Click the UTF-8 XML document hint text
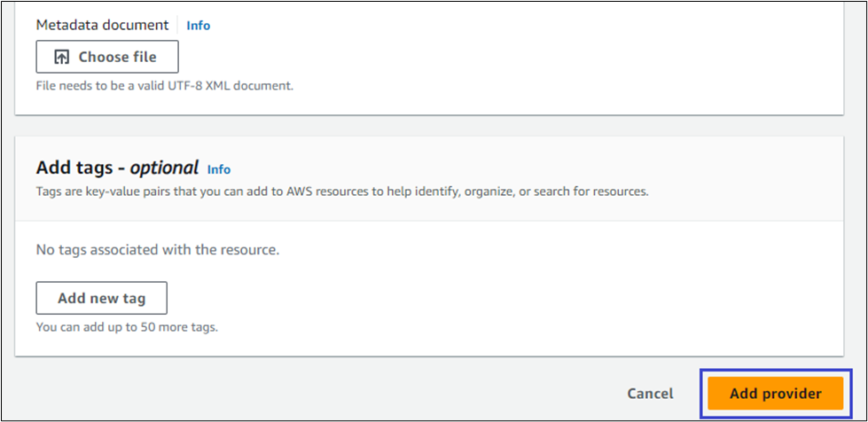The height and width of the screenshot is (422, 868). 164,86
